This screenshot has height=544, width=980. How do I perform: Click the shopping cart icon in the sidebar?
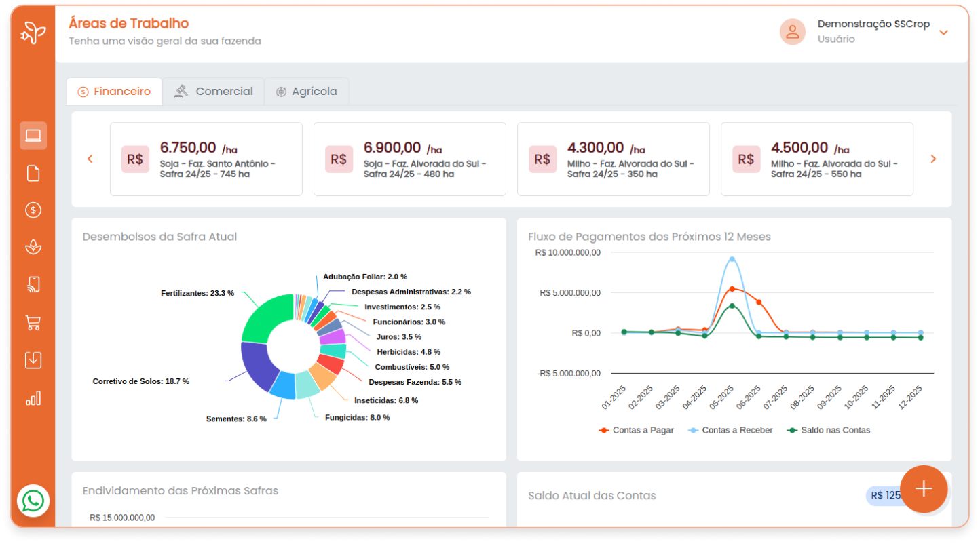point(33,322)
